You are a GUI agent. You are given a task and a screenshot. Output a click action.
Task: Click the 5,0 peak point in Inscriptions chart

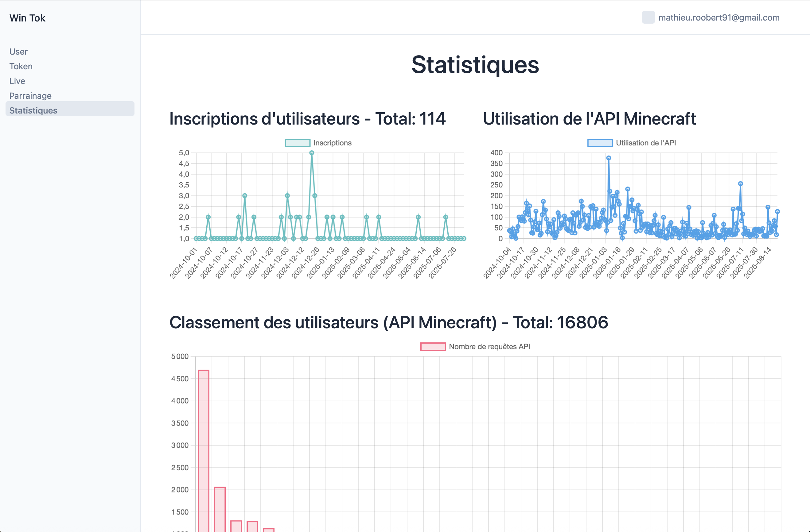click(311, 153)
